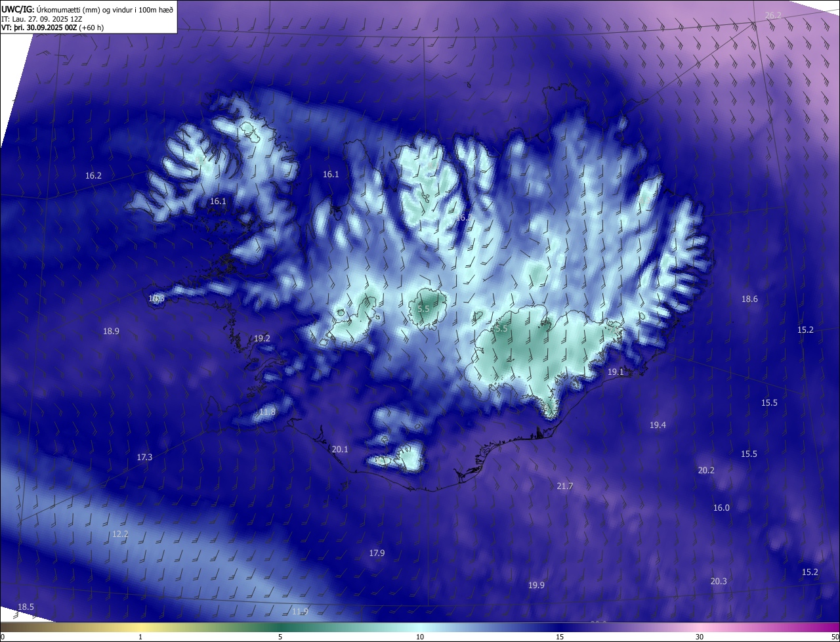Image resolution: width=840 pixels, height=642 pixels.
Task: Click the 5.5 value on Vatnajökull glacier
Action: [x=501, y=329]
